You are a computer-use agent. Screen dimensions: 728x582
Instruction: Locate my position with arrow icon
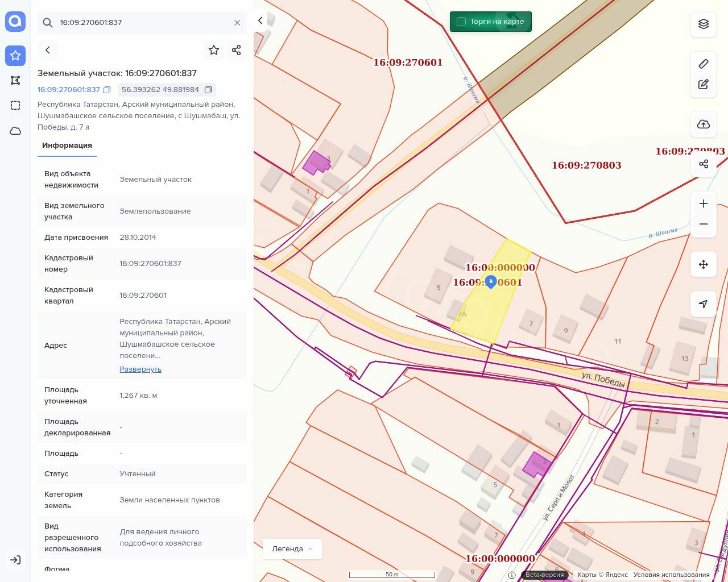click(704, 304)
